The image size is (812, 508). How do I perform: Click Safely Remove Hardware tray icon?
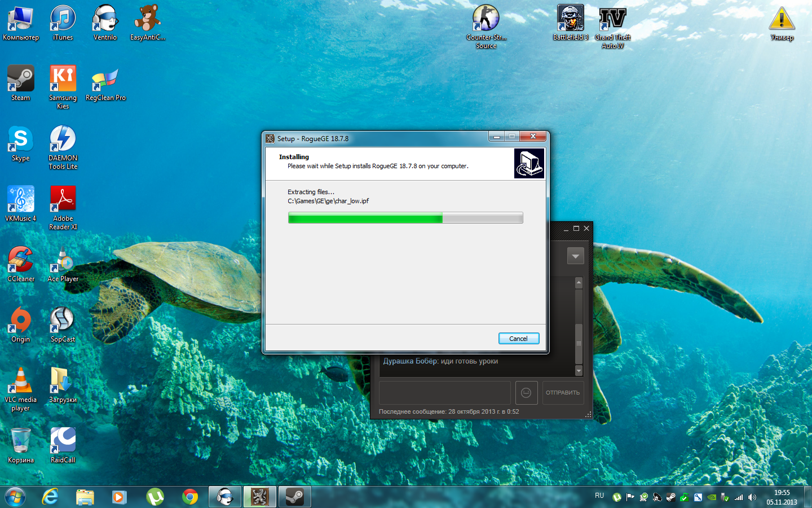[725, 497]
